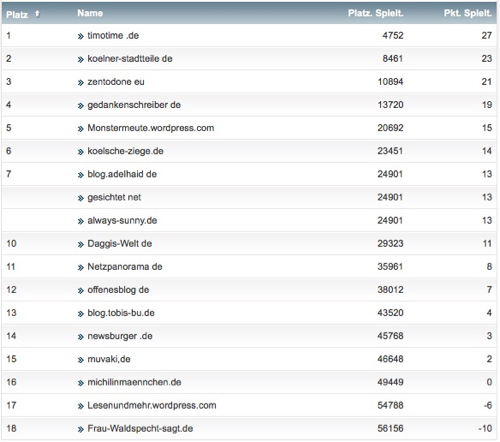Open Lesenundmehr.wordpress.com link
Screen dimensions: 500x442
point(152,405)
